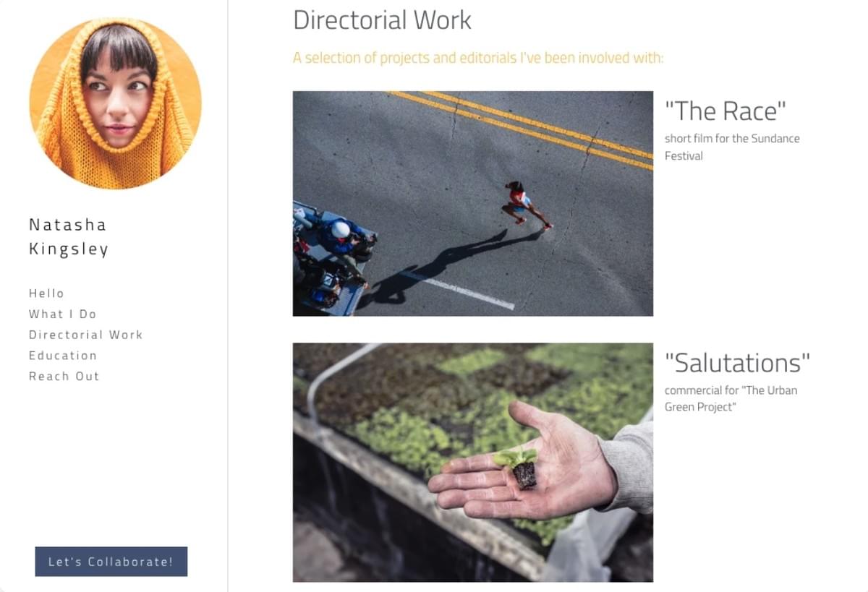Screen dimensions: 868x592
Task: Select the Sundance Festival short film description
Action: [x=732, y=147]
